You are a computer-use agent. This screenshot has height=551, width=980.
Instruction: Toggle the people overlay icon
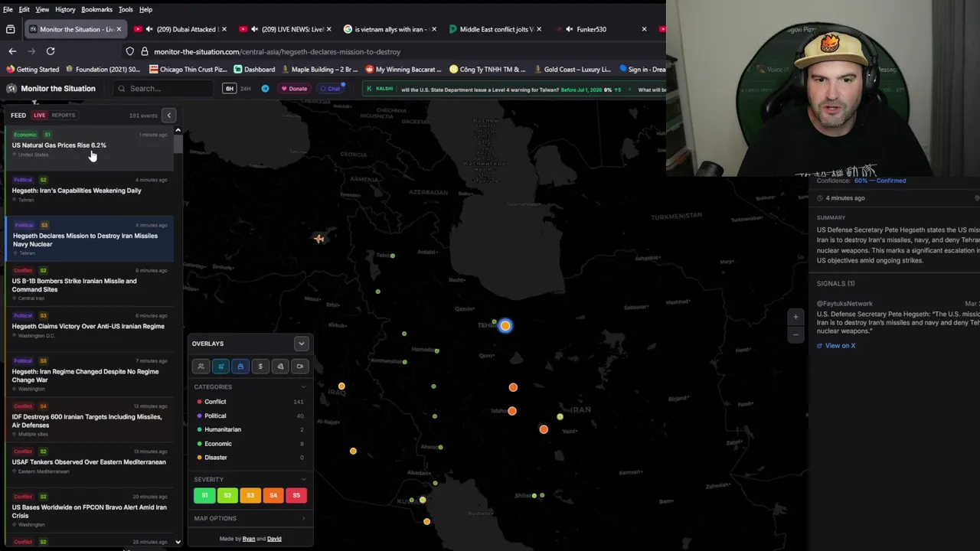[201, 367]
